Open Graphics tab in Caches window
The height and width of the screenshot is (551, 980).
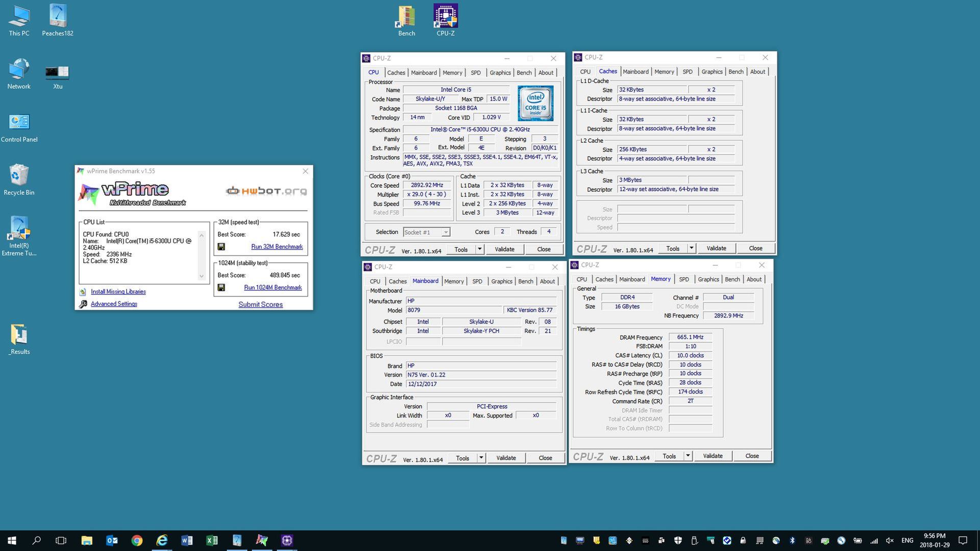712,71
